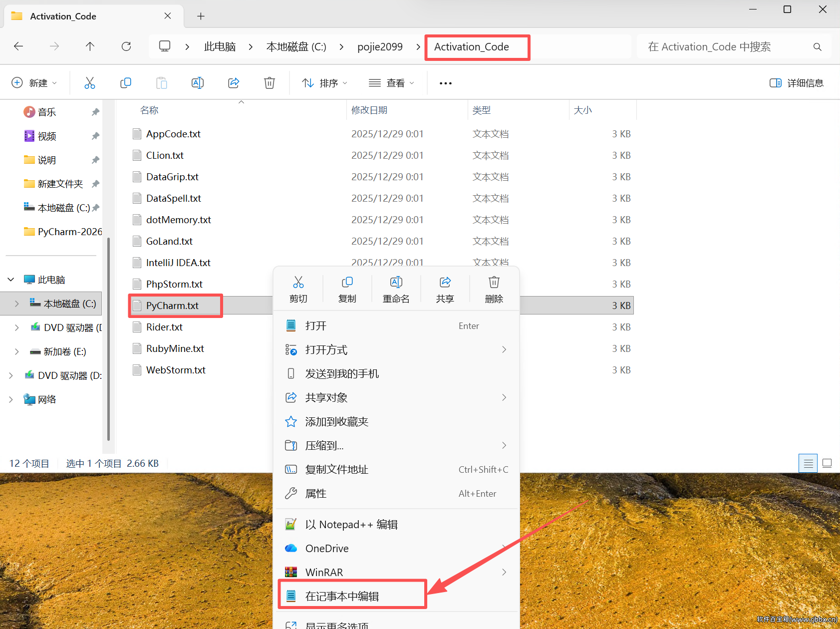Click the Copy icon in the toolbar
This screenshot has height=629, width=840.
pyautogui.click(x=126, y=83)
